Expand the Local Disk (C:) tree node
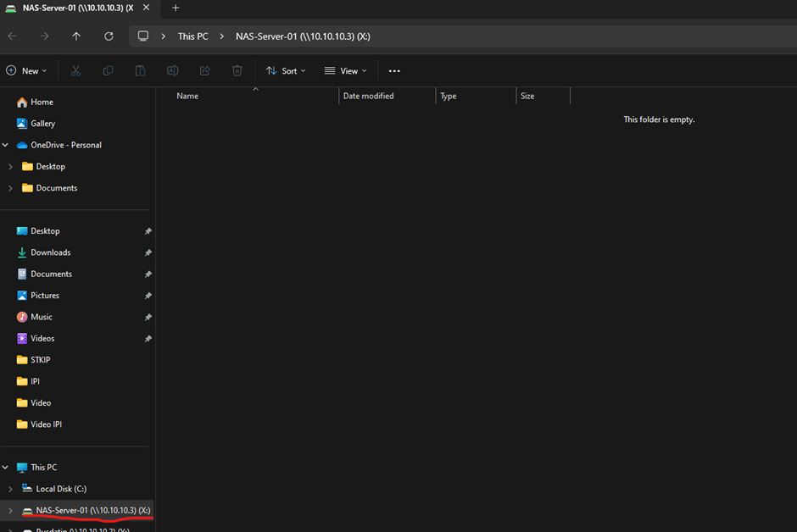Screen dimensions: 797x532 point(10,489)
